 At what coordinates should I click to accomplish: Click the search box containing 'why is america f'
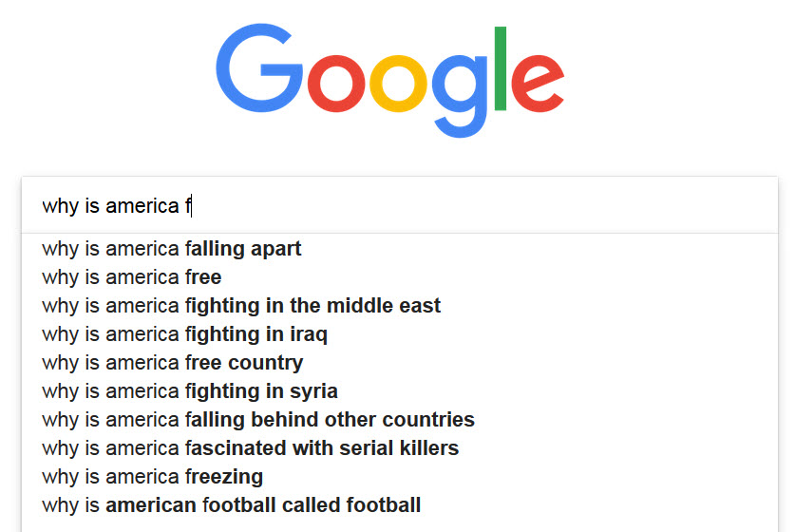click(x=400, y=205)
